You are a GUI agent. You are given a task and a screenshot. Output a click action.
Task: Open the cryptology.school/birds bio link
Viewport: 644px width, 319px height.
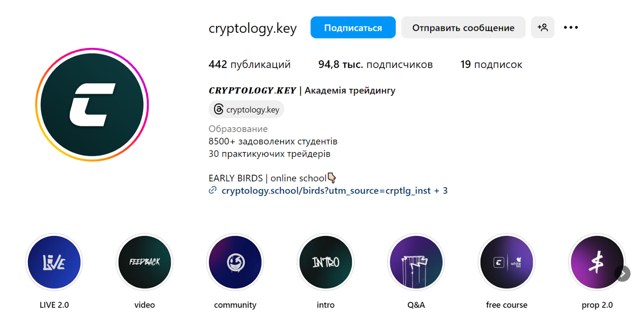coord(326,191)
